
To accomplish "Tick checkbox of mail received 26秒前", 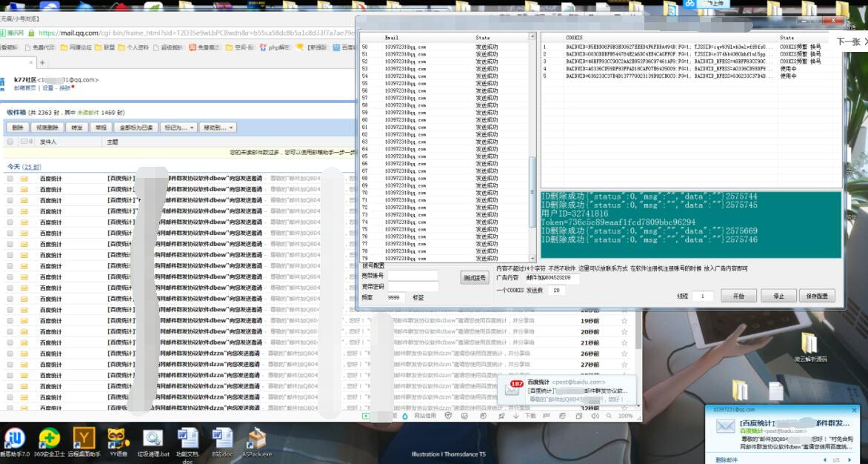I will pyautogui.click(x=10, y=354).
